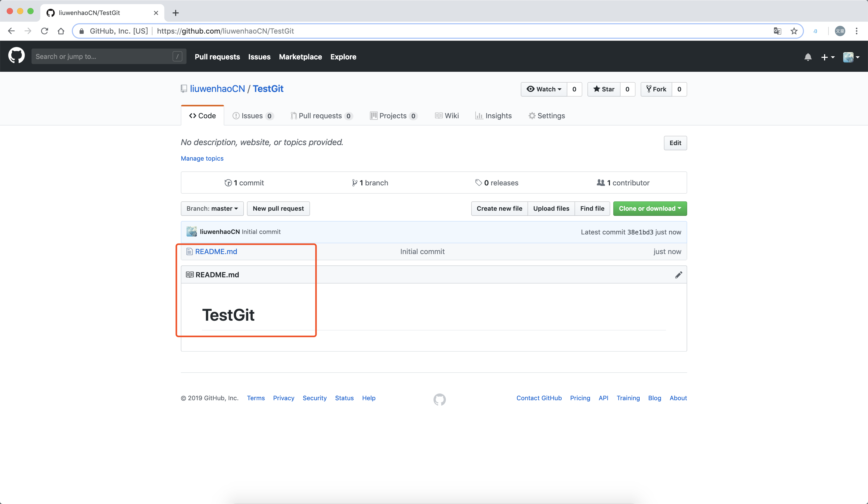This screenshot has height=504, width=868.
Task: Click the browser back arrow
Action: [x=11, y=31]
